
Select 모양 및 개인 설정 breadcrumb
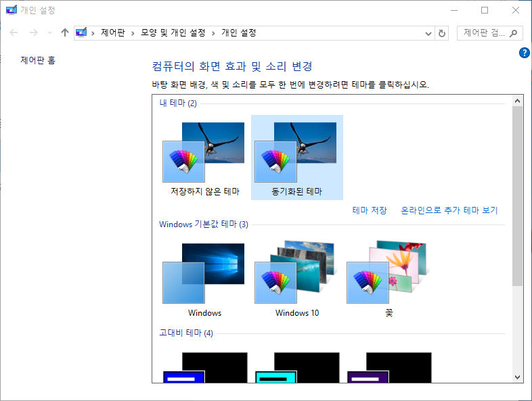pyautogui.click(x=173, y=33)
